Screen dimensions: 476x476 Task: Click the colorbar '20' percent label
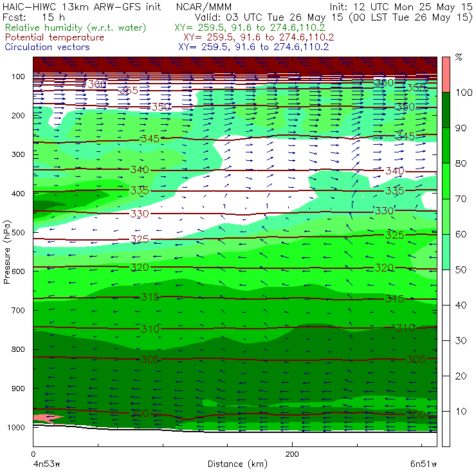[461, 376]
